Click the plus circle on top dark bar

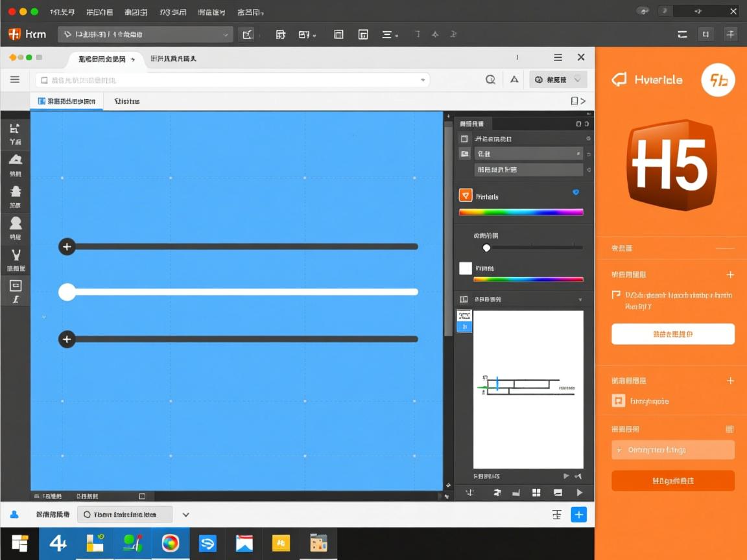click(x=67, y=246)
